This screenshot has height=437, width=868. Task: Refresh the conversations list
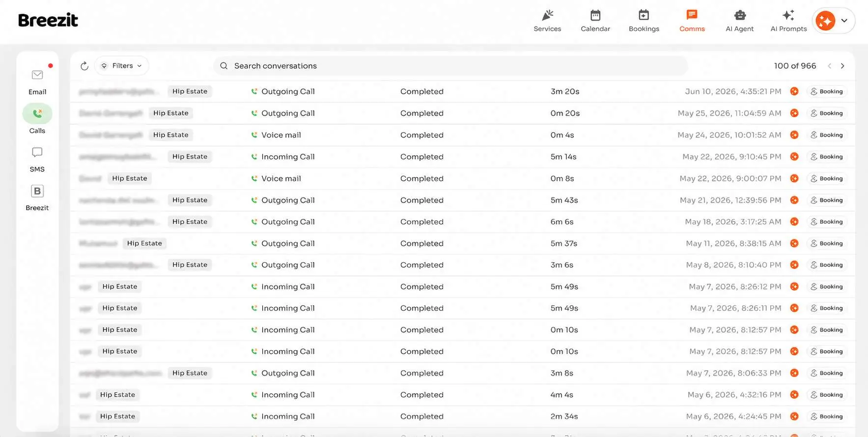pos(84,66)
